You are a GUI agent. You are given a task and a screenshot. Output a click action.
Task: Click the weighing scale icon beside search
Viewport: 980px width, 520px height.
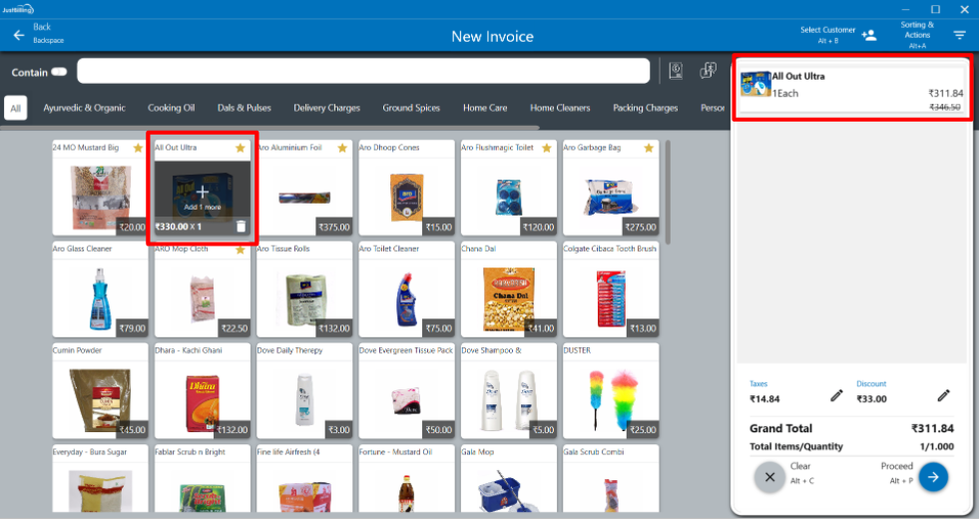[677, 71]
